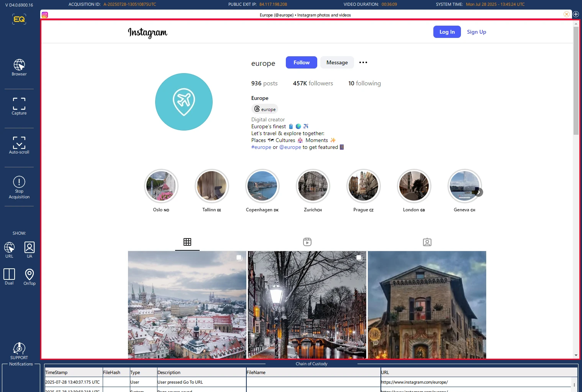Screen dimensions: 582x392
Task: Open the Zurich story highlight
Action: (313, 186)
